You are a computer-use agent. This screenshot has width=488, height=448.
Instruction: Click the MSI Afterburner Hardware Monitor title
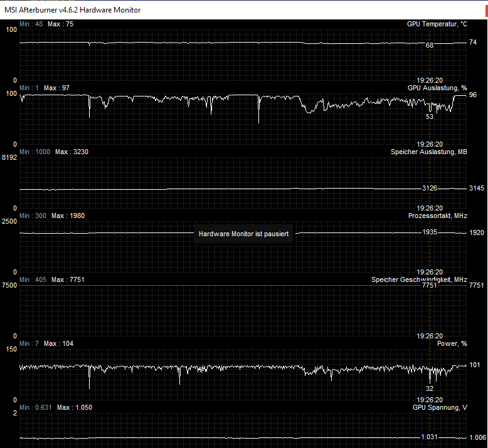click(73, 10)
